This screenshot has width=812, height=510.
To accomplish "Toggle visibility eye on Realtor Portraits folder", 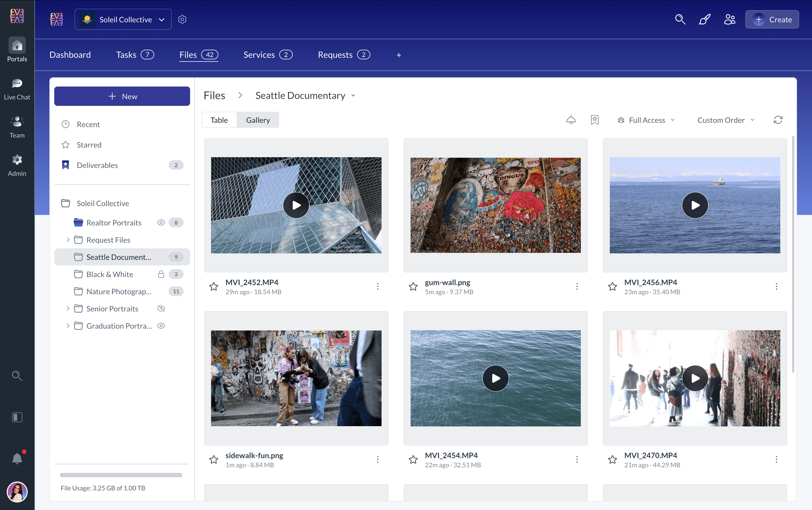I will (161, 222).
